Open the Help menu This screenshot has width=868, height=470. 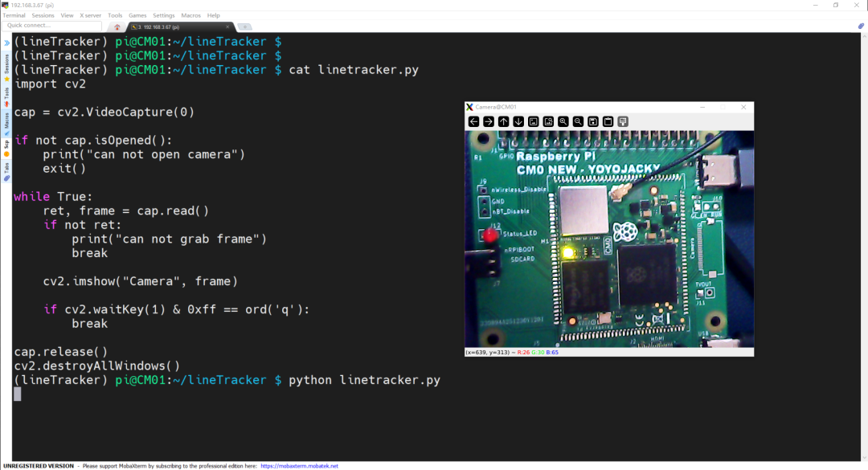point(213,15)
